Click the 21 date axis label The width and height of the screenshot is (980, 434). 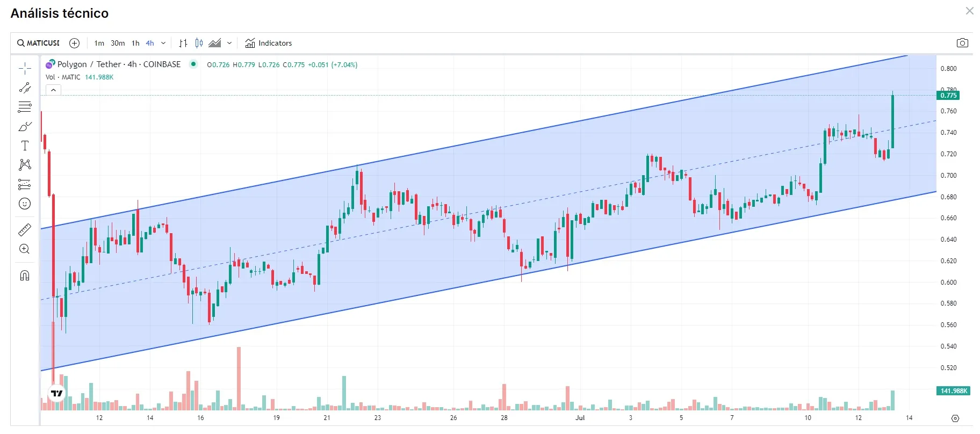coord(327,418)
